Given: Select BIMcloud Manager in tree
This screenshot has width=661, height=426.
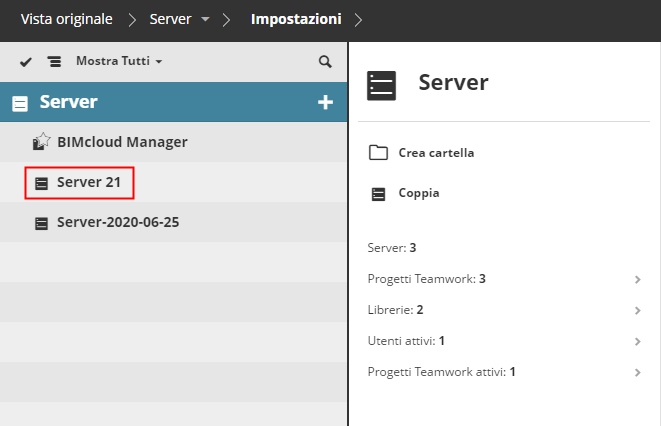Looking at the screenshot, I should click(x=122, y=142).
